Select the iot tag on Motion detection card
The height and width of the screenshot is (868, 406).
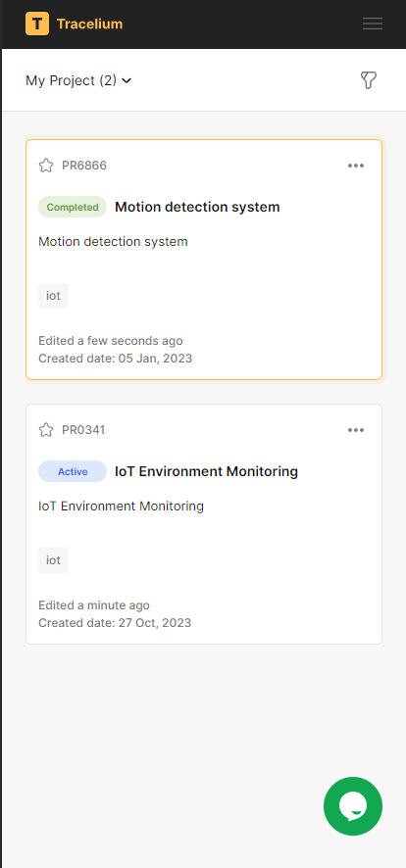point(53,296)
